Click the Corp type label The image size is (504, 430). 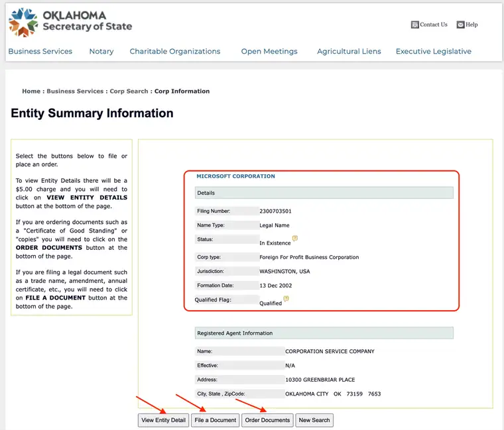tap(209, 257)
